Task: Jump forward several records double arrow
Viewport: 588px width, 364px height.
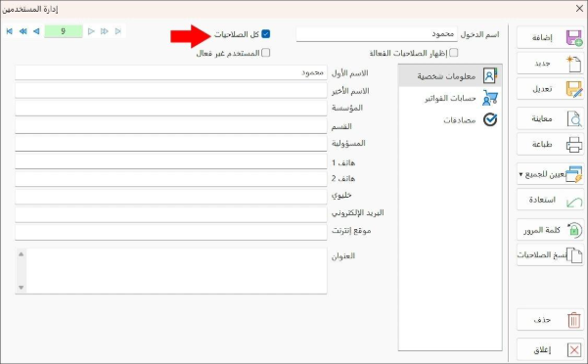Action: (105, 31)
